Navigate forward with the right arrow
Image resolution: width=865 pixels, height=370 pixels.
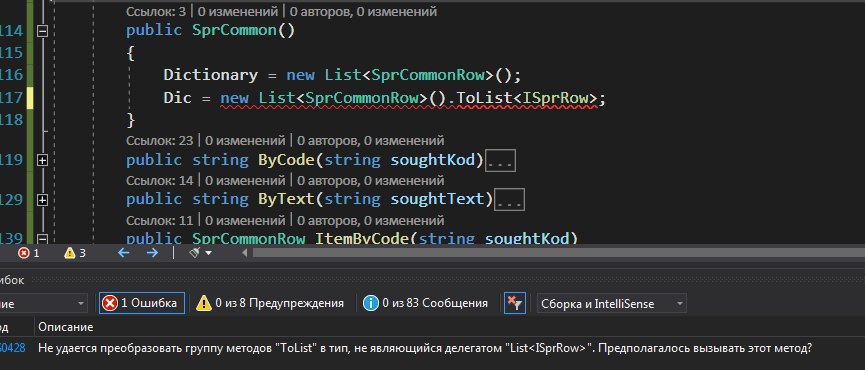pyautogui.click(x=152, y=253)
